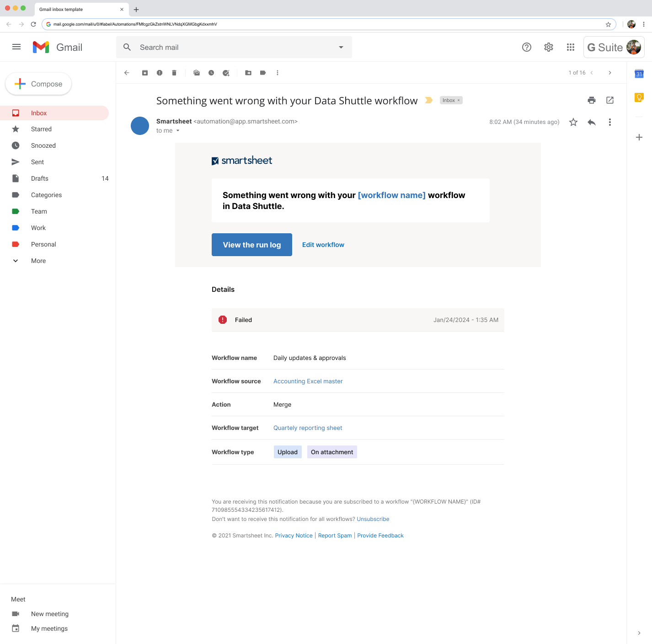The width and height of the screenshot is (652, 644).
Task: Go to the Starred folder
Action: [x=41, y=129]
